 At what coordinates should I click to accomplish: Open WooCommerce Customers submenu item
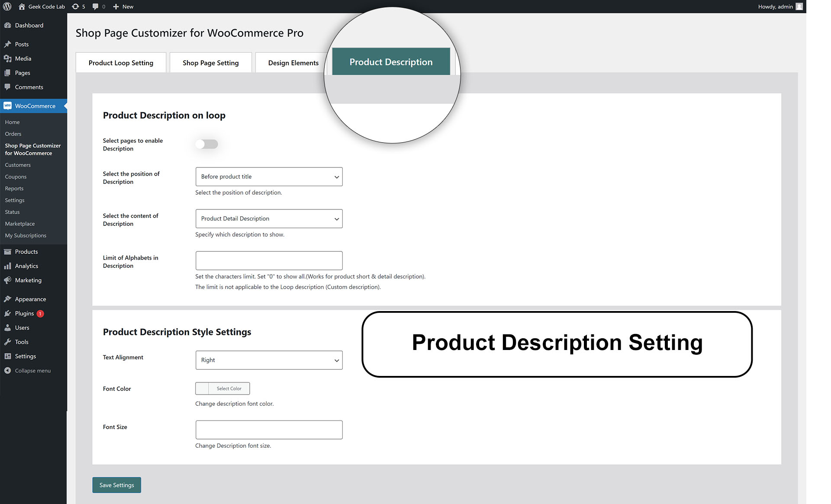(x=18, y=165)
